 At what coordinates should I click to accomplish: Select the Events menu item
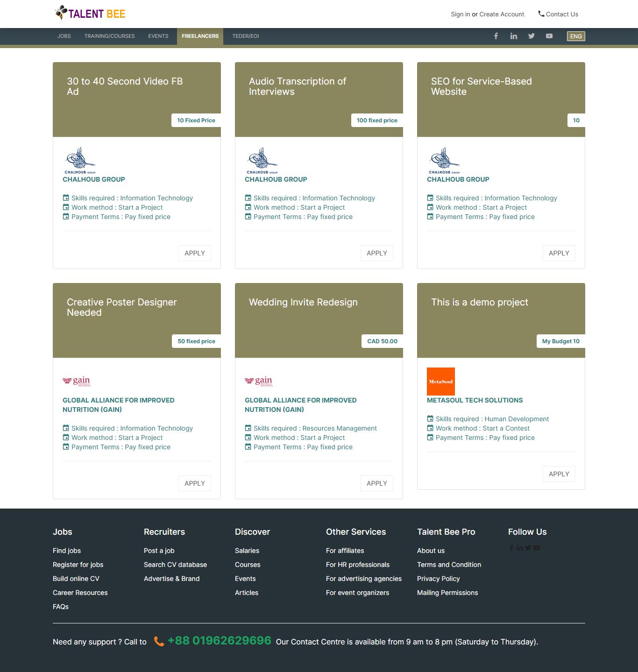[x=158, y=36]
